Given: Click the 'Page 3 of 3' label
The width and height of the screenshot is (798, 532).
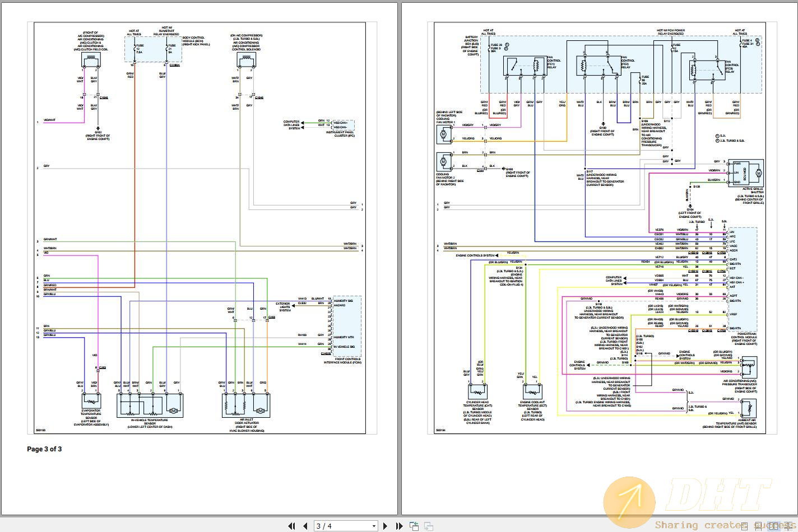Looking at the screenshot, I should [x=44, y=449].
